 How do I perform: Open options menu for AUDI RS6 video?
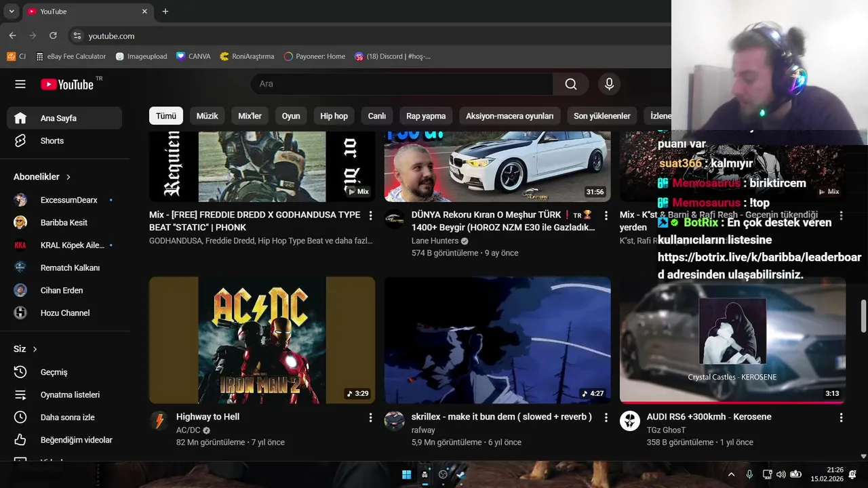tap(841, 418)
